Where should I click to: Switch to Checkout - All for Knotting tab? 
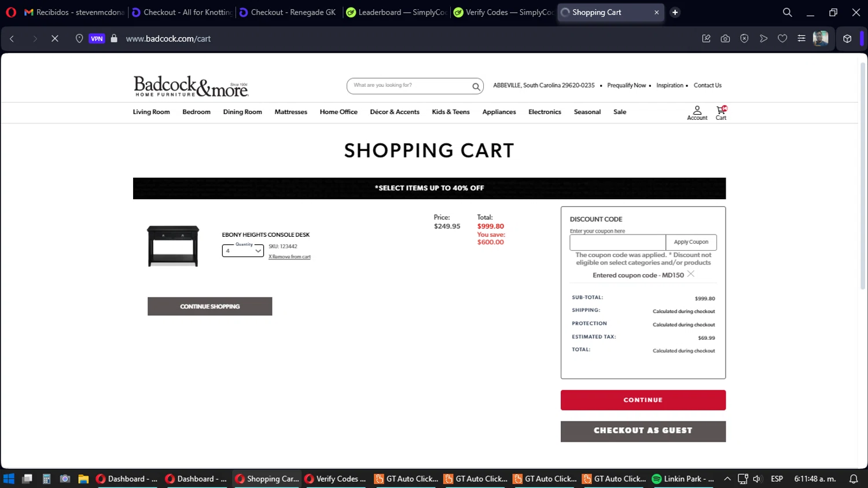point(182,12)
